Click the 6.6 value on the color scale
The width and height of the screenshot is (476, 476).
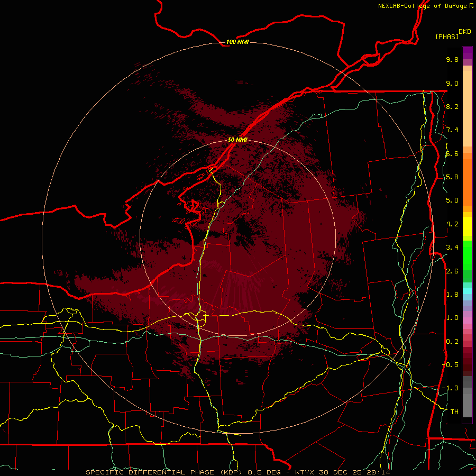(452, 153)
